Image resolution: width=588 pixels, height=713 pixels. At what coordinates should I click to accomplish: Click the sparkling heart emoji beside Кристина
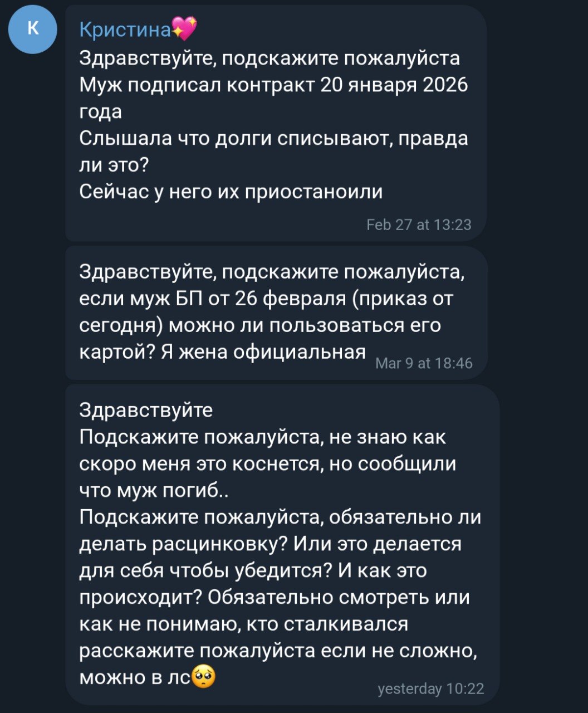point(184,28)
